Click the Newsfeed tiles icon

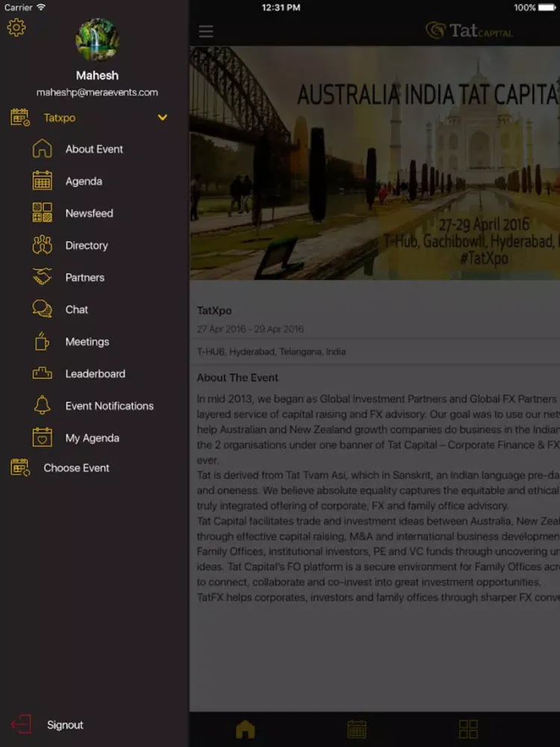tap(42, 212)
